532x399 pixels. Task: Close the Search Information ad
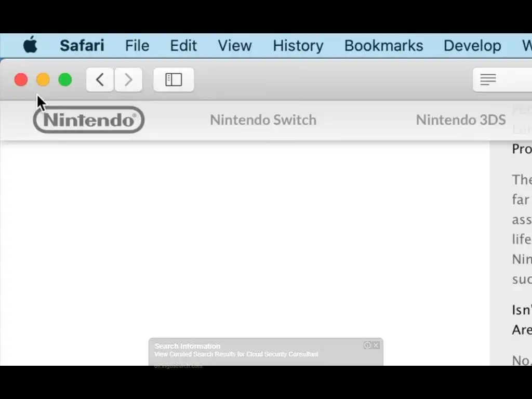tap(376, 345)
